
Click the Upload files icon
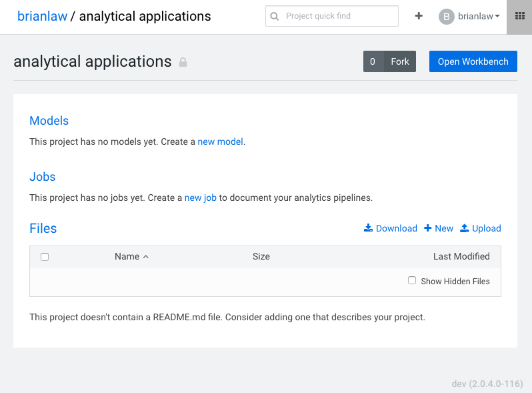464,228
